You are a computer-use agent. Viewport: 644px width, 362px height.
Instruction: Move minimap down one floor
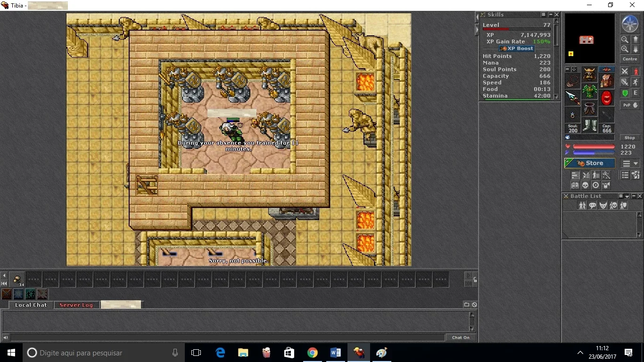coord(636,49)
